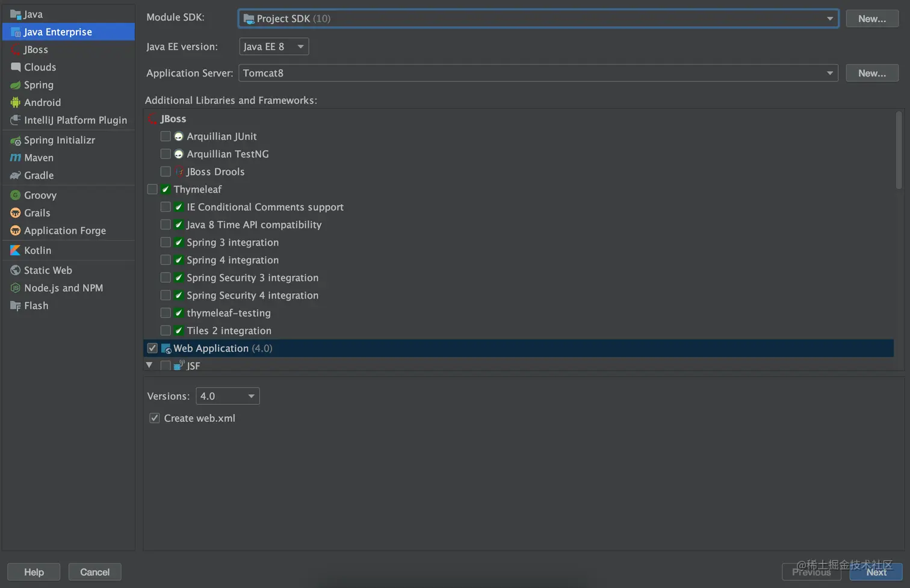Image resolution: width=910 pixels, height=588 pixels.
Task: Check the Spring 4 integration checkbox
Action: (x=166, y=260)
